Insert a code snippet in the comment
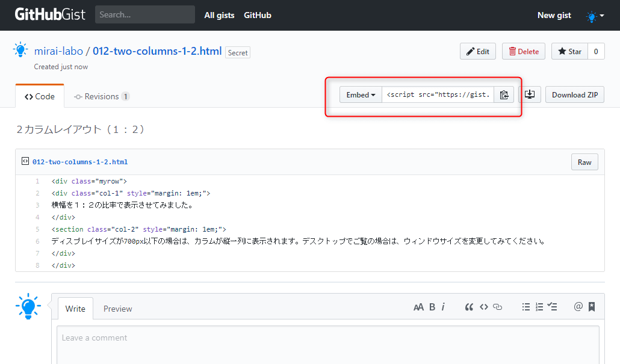The image size is (620, 364). pyautogui.click(x=483, y=307)
